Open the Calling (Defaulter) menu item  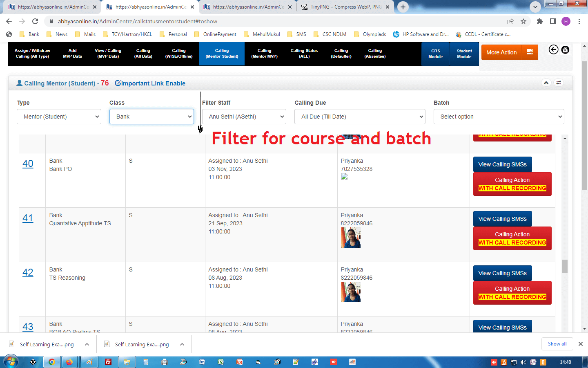coord(341,54)
